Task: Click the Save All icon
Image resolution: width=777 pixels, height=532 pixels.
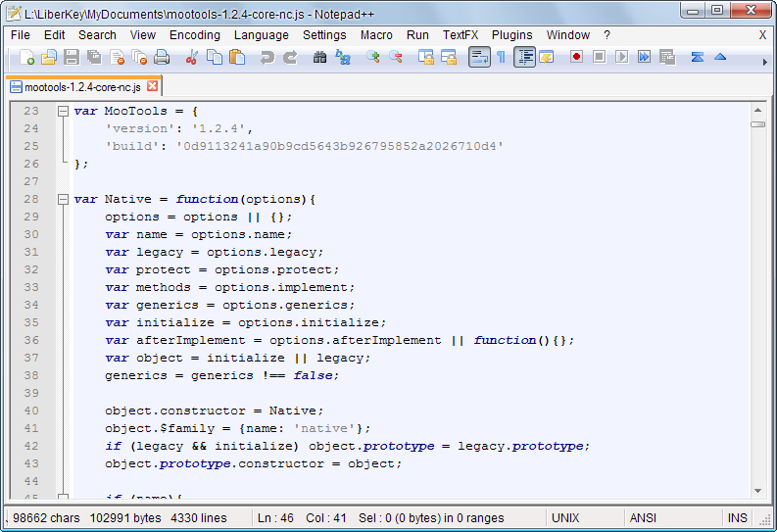Action: pyautogui.click(x=94, y=58)
